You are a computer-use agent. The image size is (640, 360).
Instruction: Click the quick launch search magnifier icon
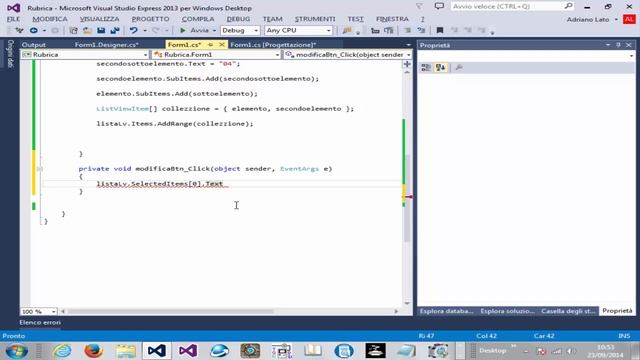(x=568, y=6)
